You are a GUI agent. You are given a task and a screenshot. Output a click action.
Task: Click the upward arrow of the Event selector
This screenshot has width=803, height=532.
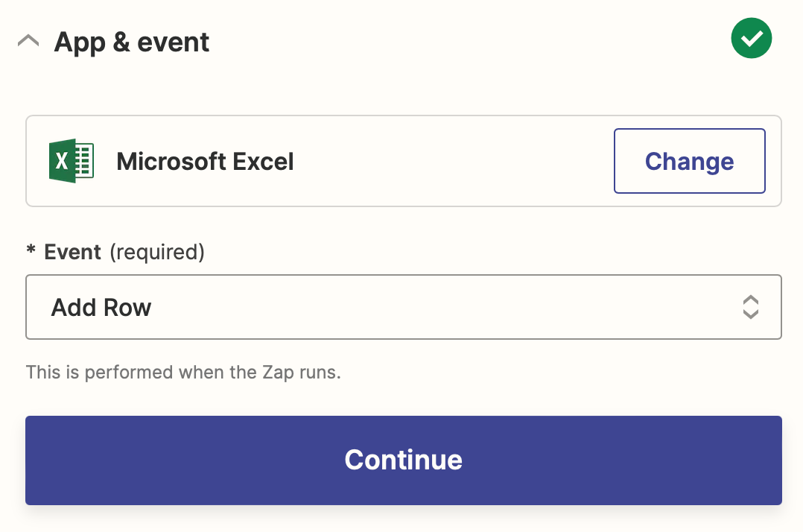click(x=750, y=300)
